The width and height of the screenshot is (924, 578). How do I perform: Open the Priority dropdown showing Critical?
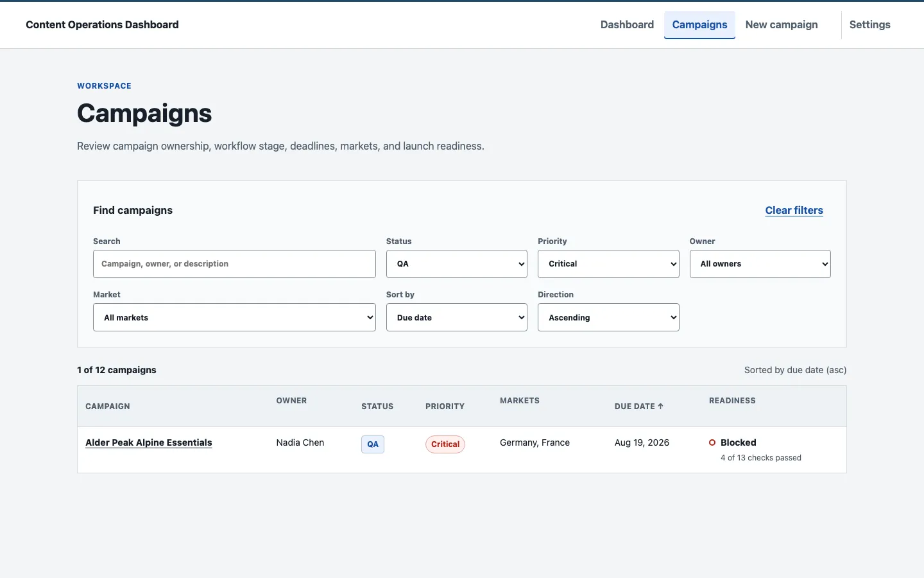[x=608, y=264]
